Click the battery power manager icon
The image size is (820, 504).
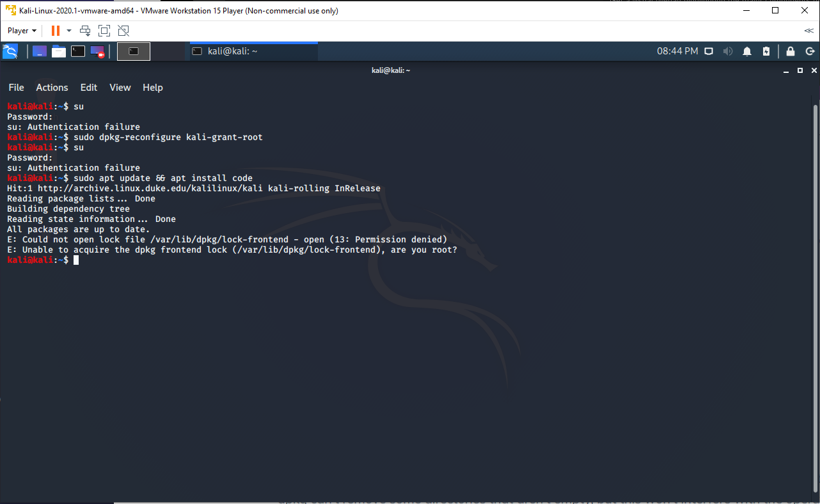[x=767, y=51]
